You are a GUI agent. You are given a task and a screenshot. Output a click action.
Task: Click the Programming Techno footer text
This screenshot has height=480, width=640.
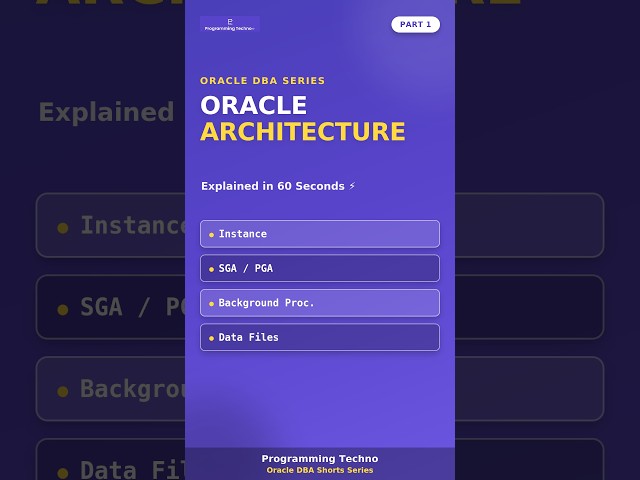click(x=320, y=459)
